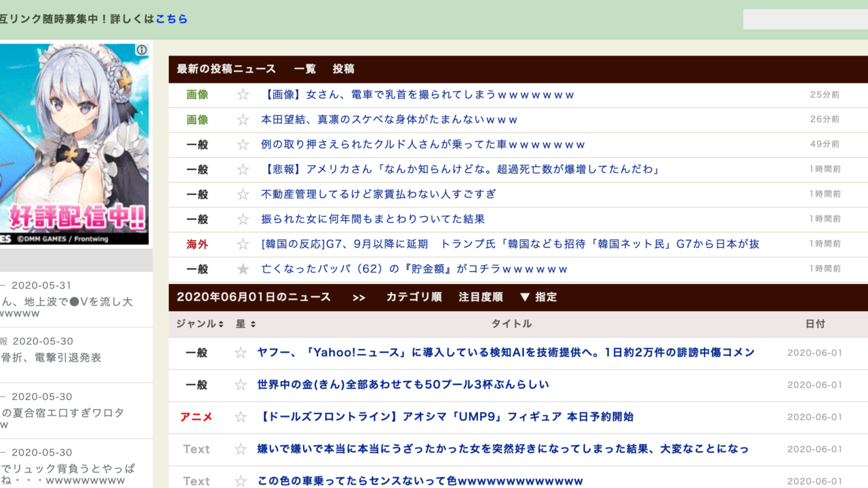Click 最新の投稿ニュース header
868x488 pixels.
point(226,69)
